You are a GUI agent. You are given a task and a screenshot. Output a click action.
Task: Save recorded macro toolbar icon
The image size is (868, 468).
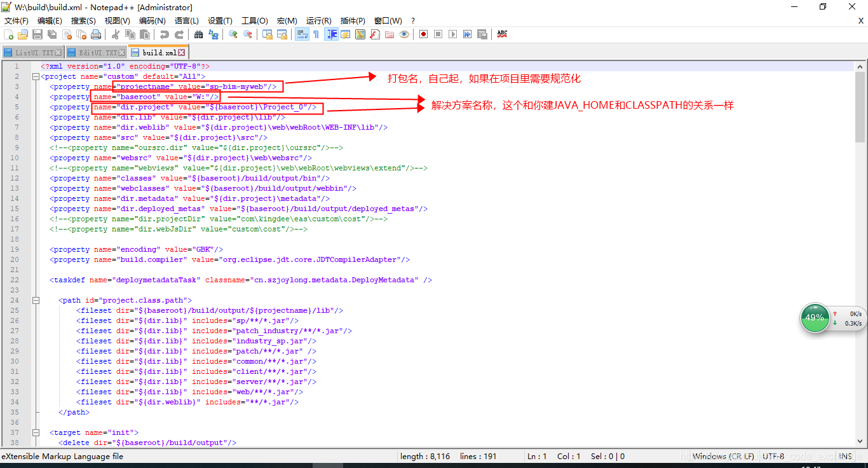482,34
